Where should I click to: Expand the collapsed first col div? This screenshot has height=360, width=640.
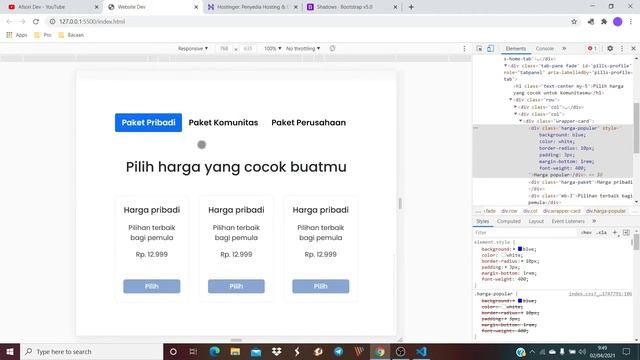tap(516, 107)
